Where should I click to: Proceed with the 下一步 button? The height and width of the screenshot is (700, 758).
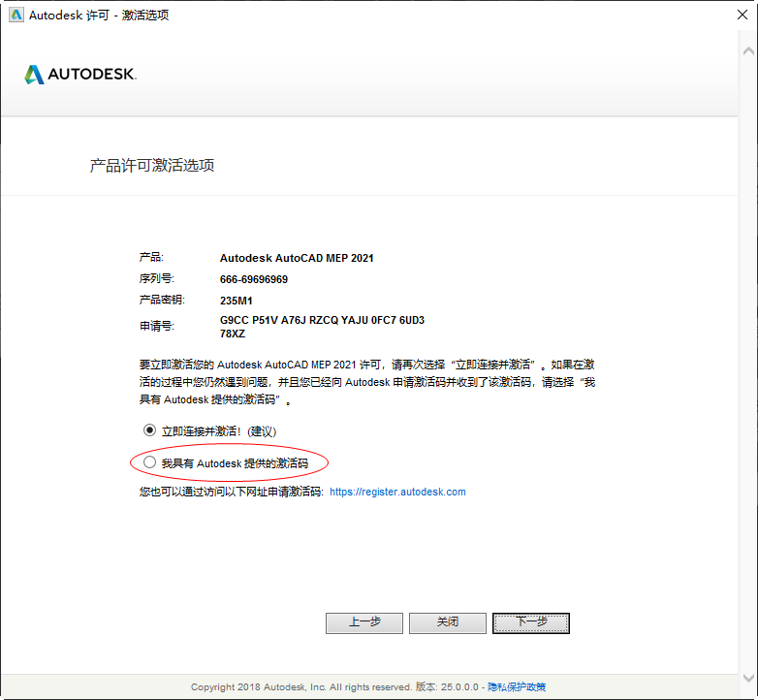tap(531, 622)
